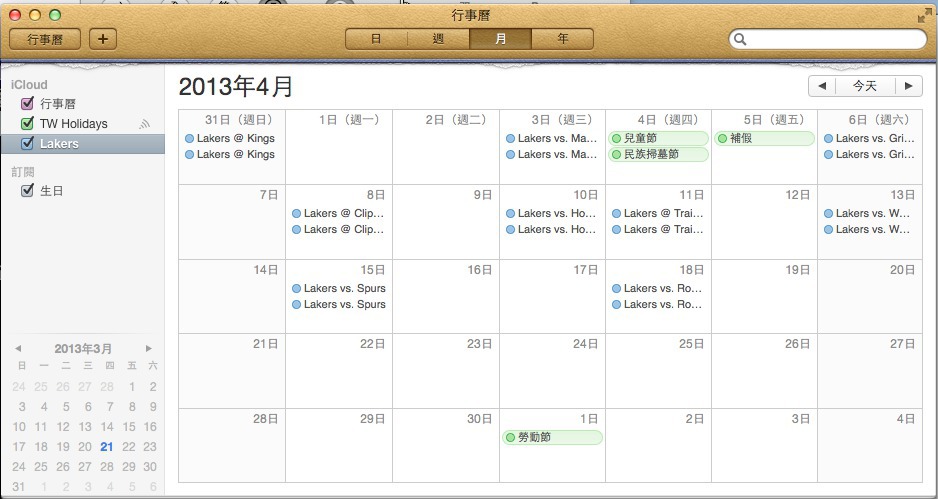This screenshot has height=499, width=938.
Task: Open second Lakers vs. Ro… event on 18th
Action: 657,305
